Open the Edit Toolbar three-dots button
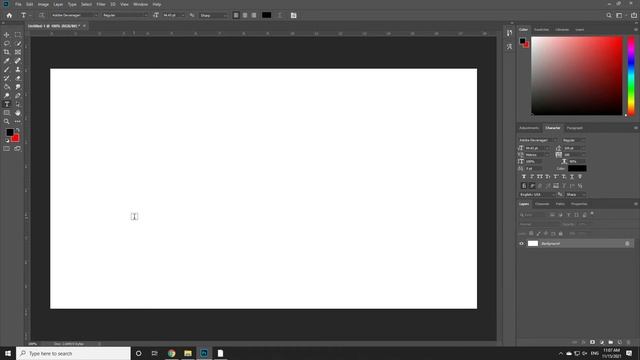 [18, 121]
